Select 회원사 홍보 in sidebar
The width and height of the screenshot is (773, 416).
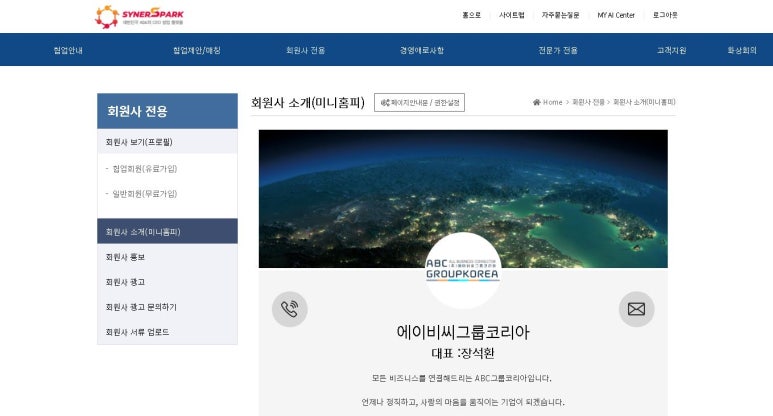tap(167, 257)
